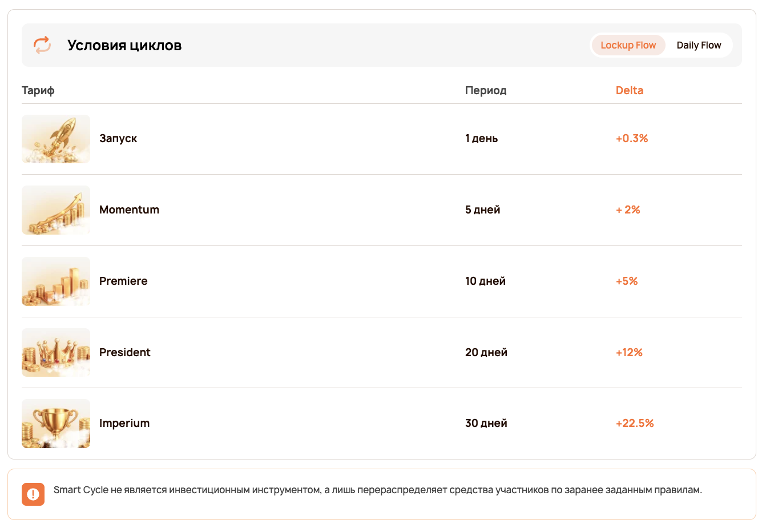
Task: Click the orange cycle arrows icon
Action: (42, 45)
